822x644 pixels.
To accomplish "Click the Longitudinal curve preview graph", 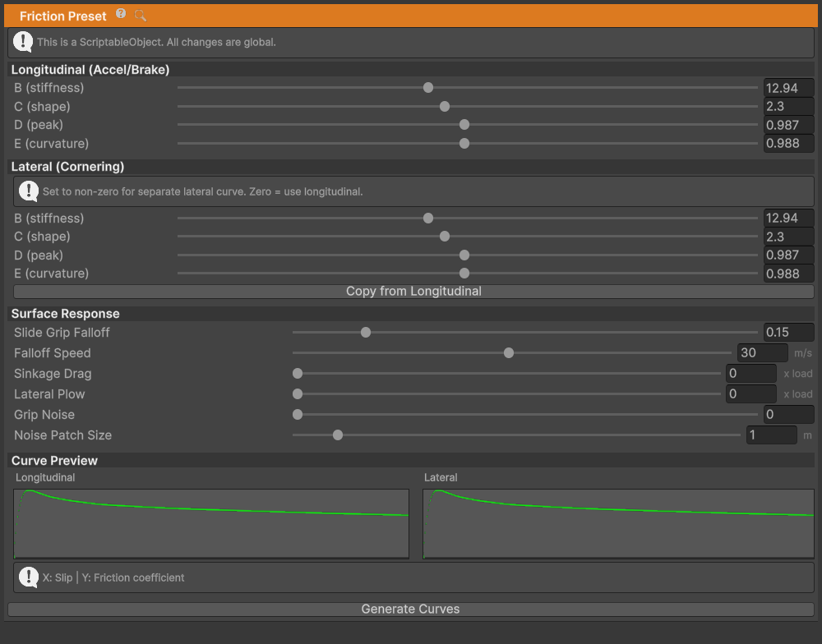I will (x=211, y=524).
